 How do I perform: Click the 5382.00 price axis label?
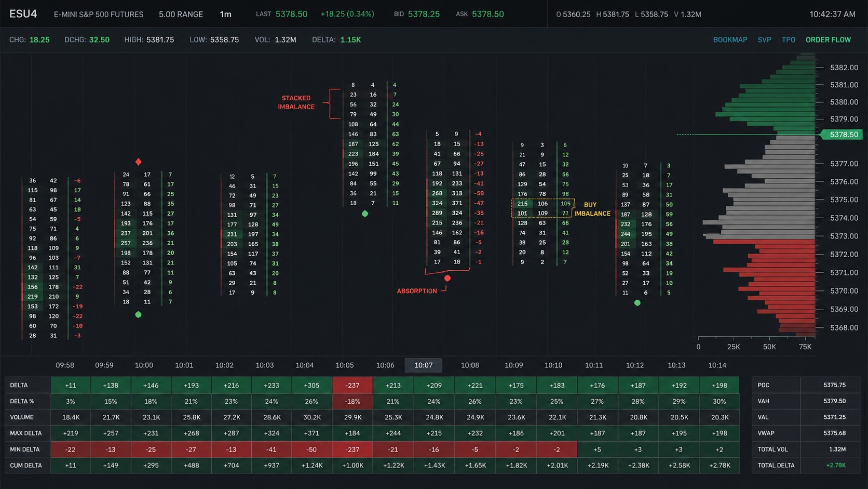(844, 68)
